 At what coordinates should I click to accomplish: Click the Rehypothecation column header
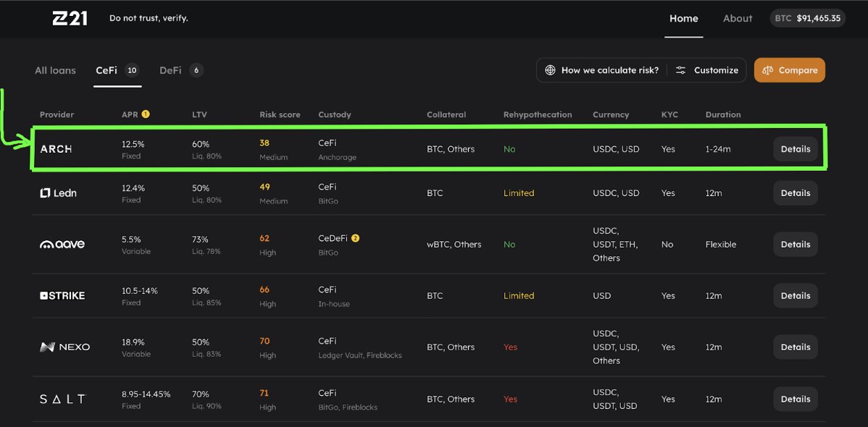pos(538,114)
